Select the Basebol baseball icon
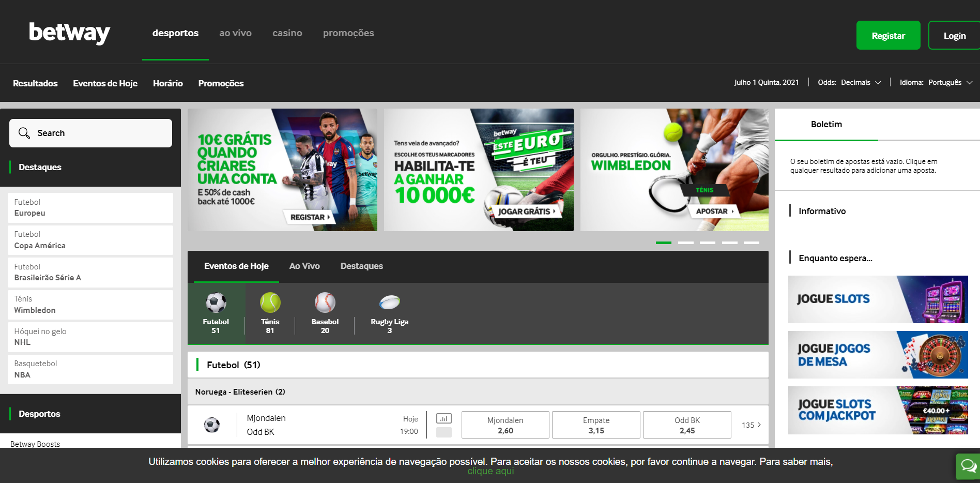Screen dimensions: 980x483 click(325, 303)
